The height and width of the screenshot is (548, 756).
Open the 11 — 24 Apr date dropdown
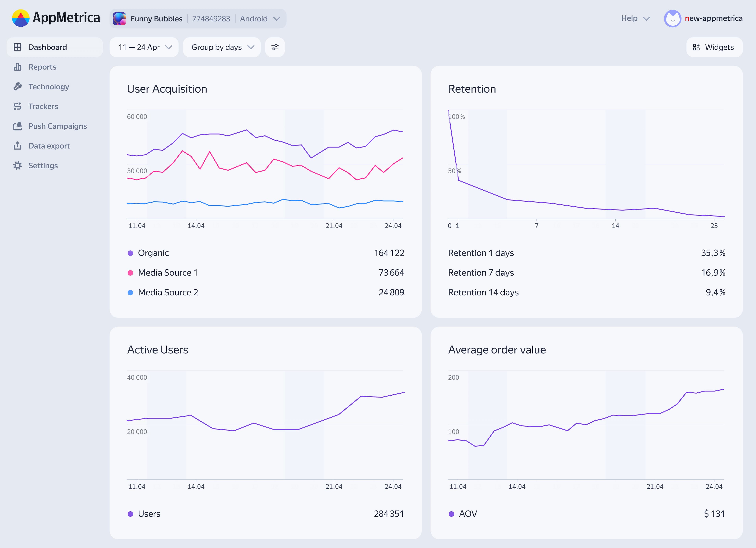click(144, 47)
